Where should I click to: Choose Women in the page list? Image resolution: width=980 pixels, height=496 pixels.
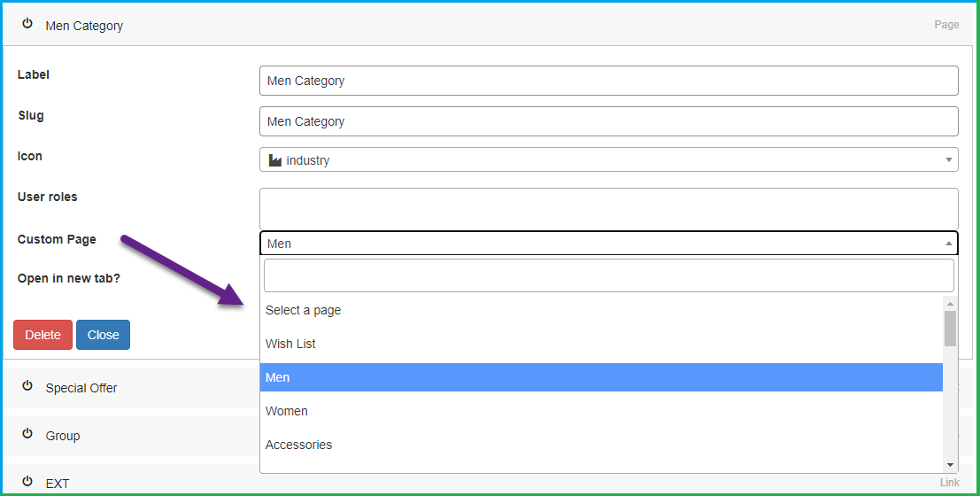287,411
